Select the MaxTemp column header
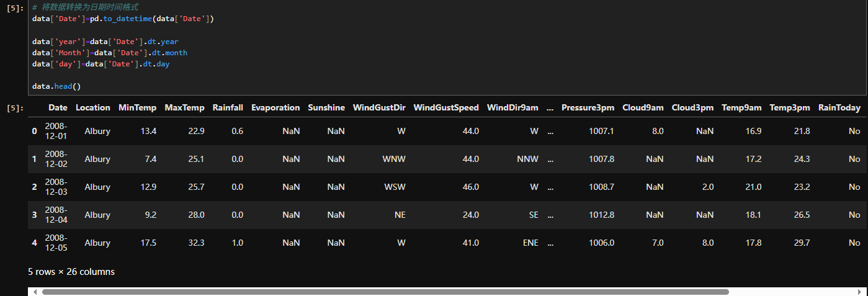 (x=184, y=107)
